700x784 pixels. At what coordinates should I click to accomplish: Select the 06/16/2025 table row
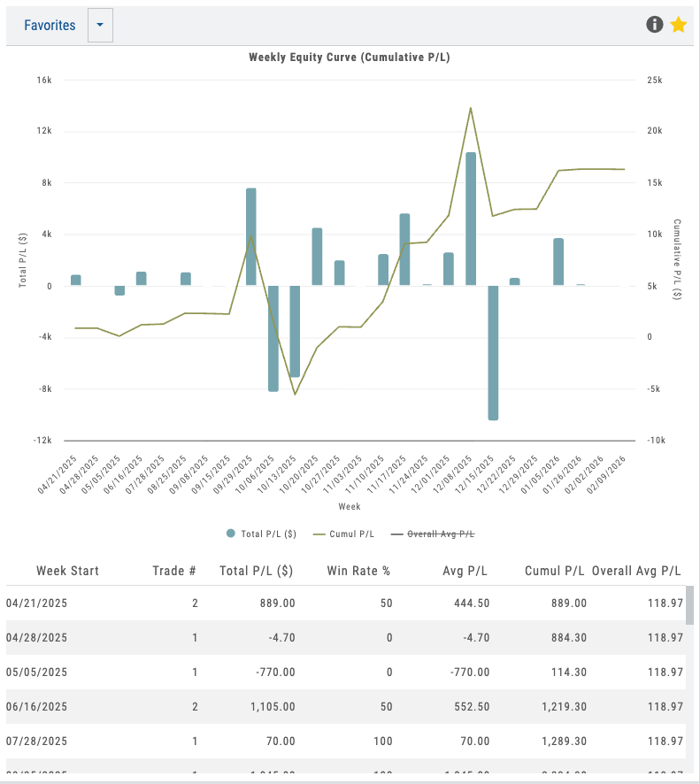tap(345, 706)
